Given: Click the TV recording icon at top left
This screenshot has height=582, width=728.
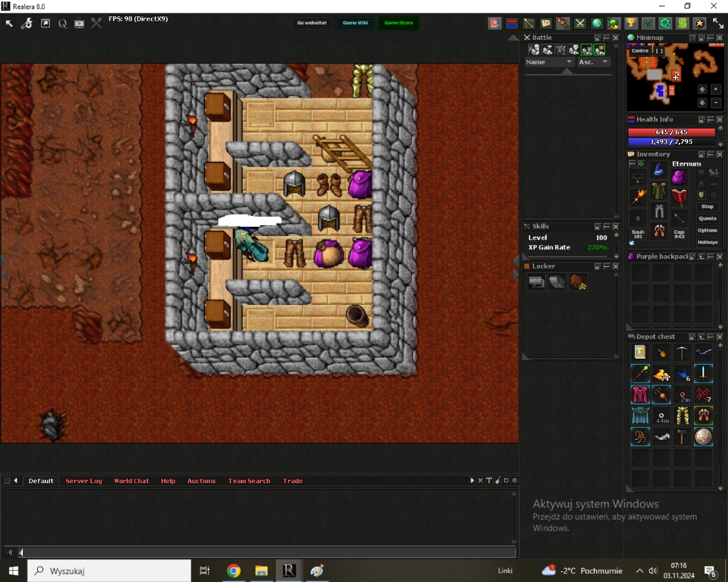Looking at the screenshot, I should tap(80, 23).
